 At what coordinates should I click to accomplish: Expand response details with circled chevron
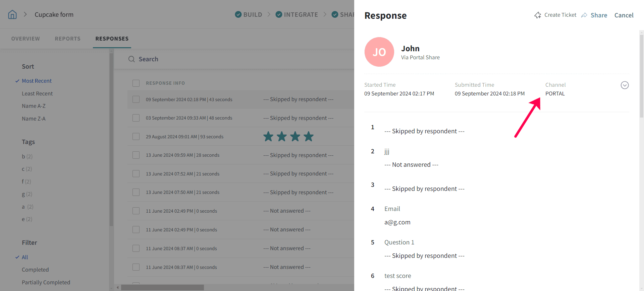(625, 85)
